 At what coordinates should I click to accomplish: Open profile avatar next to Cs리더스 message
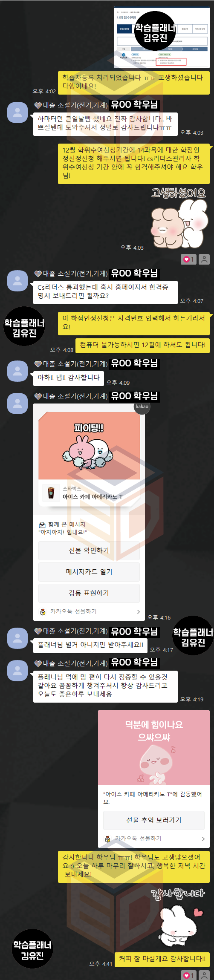tap(17, 281)
